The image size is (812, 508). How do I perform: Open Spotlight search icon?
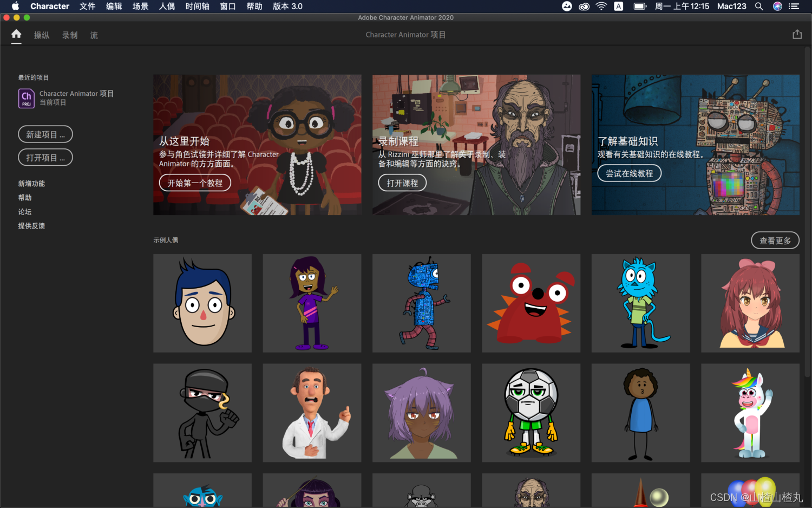[759, 6]
